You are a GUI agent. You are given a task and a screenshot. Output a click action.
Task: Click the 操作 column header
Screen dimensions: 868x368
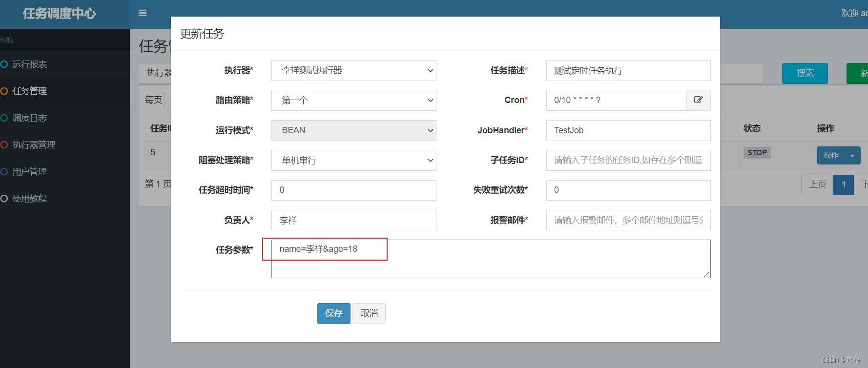826,128
